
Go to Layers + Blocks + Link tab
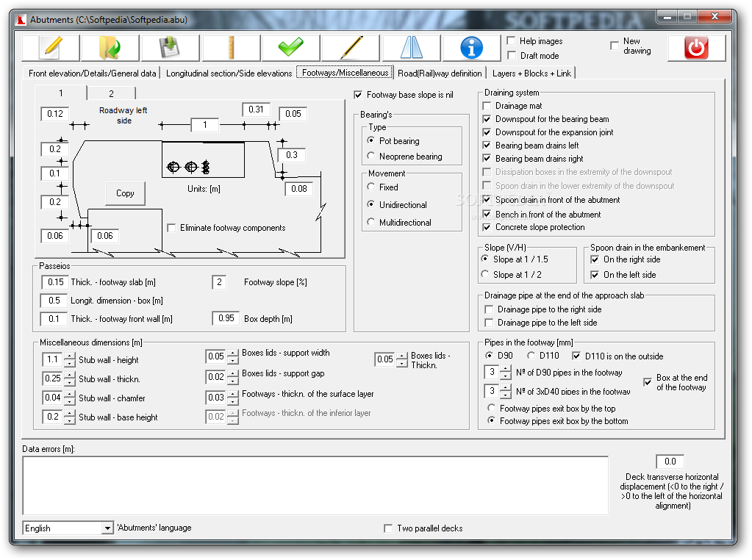click(531, 73)
